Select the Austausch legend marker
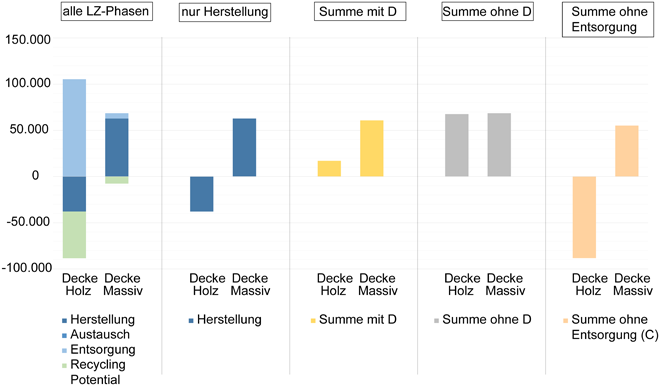The width and height of the screenshot is (660, 390). 64,336
